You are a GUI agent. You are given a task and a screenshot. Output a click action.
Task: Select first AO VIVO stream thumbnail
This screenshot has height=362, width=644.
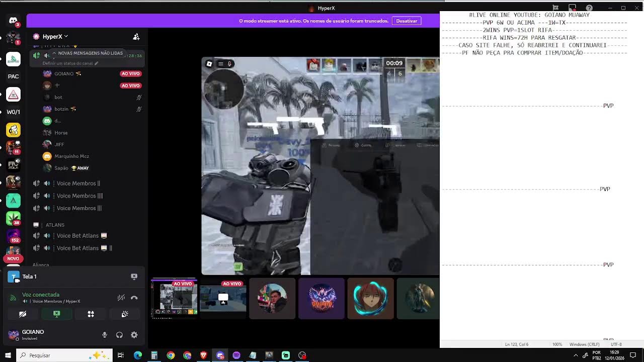[x=174, y=299]
